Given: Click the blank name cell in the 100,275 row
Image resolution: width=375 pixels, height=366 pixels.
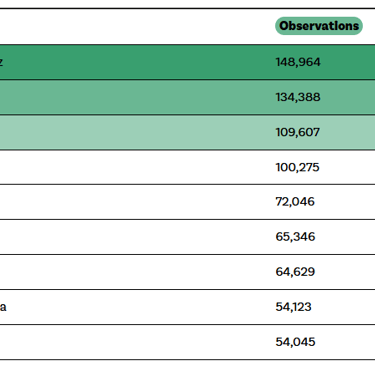Looking at the screenshot, I should 133,167.
